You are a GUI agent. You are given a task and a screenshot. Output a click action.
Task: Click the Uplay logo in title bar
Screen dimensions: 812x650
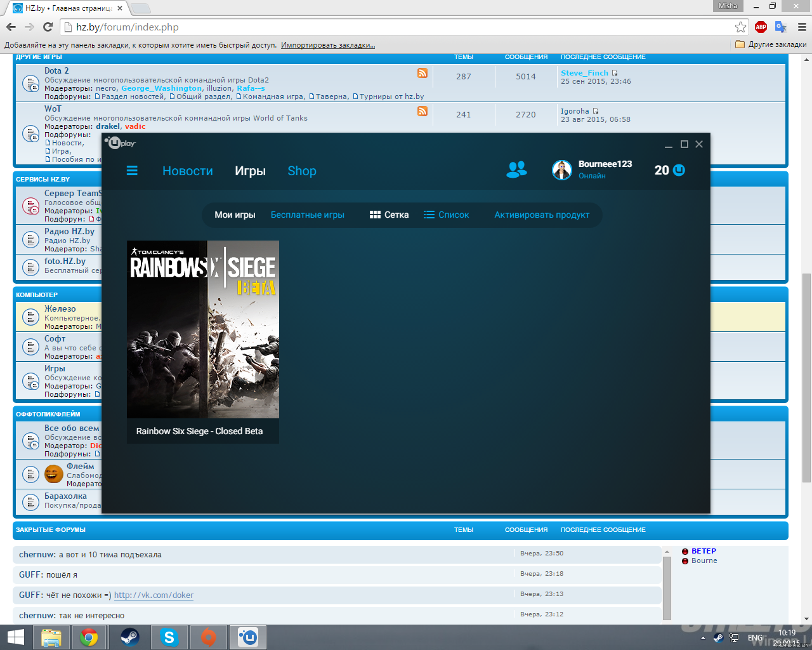[x=121, y=143]
